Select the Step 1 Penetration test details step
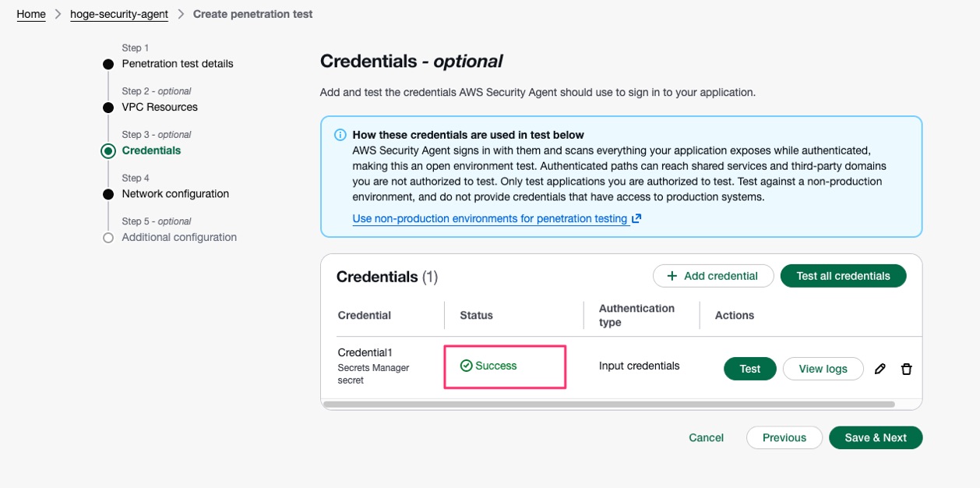 coord(178,64)
